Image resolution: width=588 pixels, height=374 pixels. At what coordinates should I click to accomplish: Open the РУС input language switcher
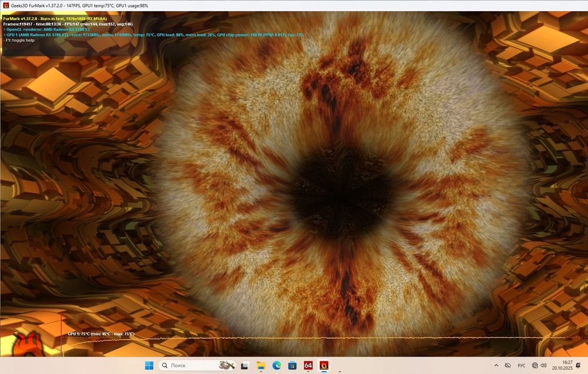pyautogui.click(x=521, y=365)
